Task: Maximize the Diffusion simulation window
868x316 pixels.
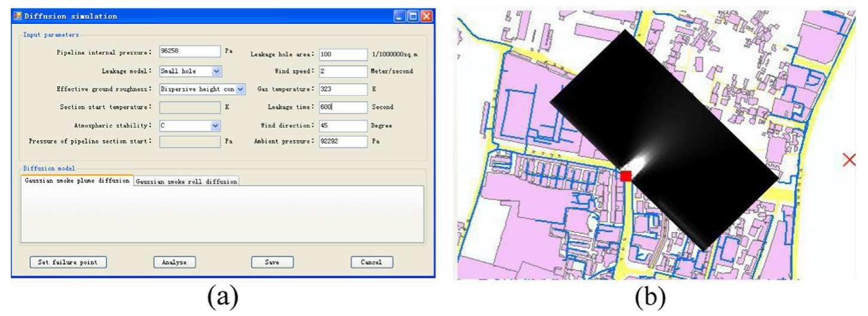Action: point(413,16)
